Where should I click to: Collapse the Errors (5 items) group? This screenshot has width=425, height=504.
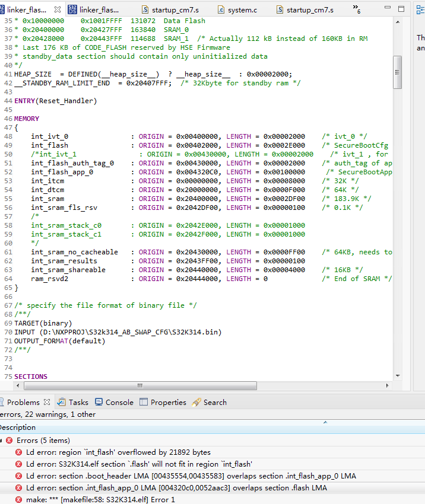1,441
